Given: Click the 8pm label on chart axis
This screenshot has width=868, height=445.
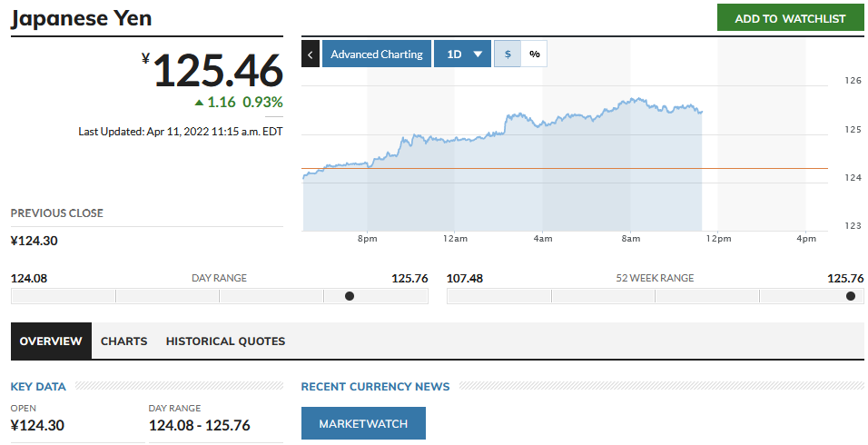Looking at the screenshot, I should 367,239.
